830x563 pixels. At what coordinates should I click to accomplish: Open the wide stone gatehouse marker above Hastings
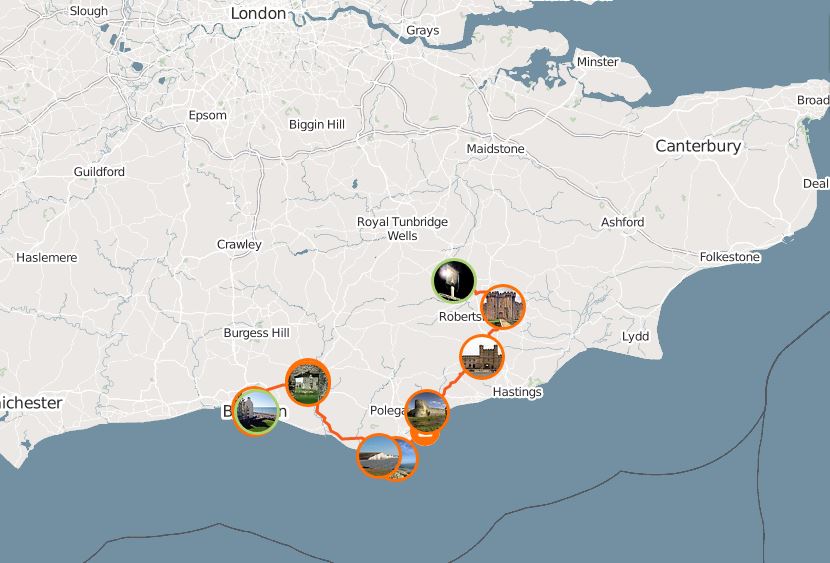point(482,357)
